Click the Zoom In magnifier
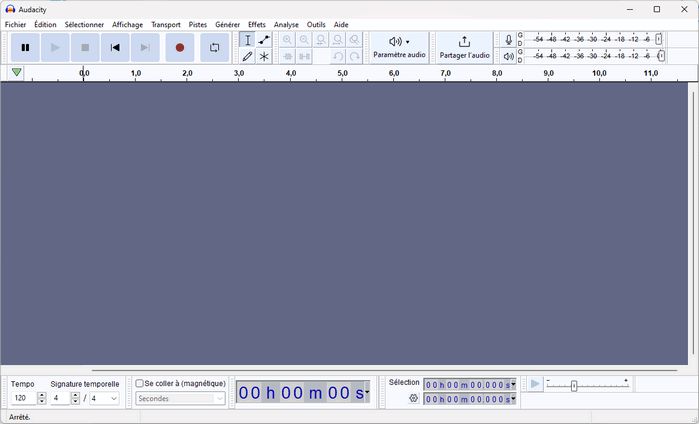Screen dimensions: 699x424 tap(288, 40)
